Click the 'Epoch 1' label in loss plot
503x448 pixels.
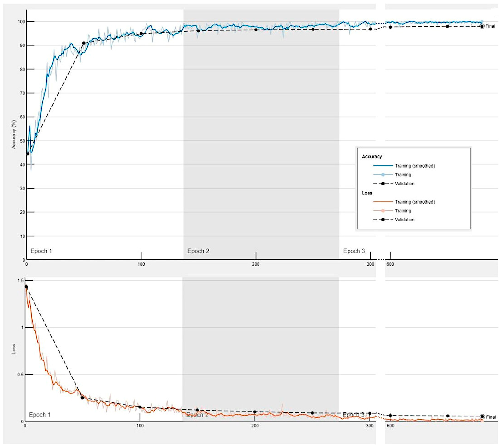click(40, 415)
